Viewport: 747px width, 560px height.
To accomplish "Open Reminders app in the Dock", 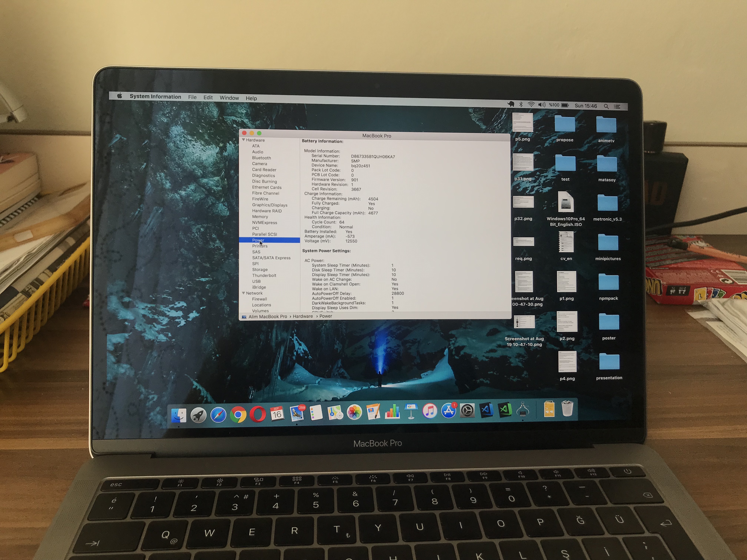I will tap(316, 412).
